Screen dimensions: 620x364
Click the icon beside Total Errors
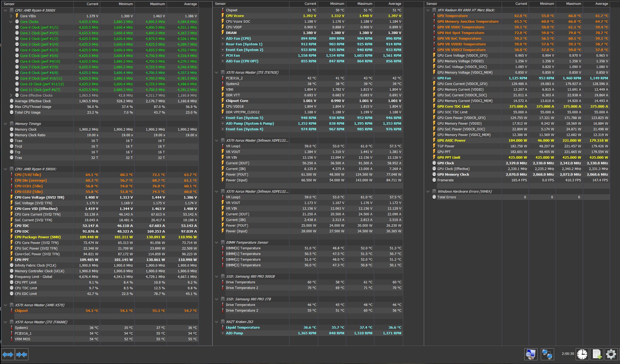(x=434, y=197)
